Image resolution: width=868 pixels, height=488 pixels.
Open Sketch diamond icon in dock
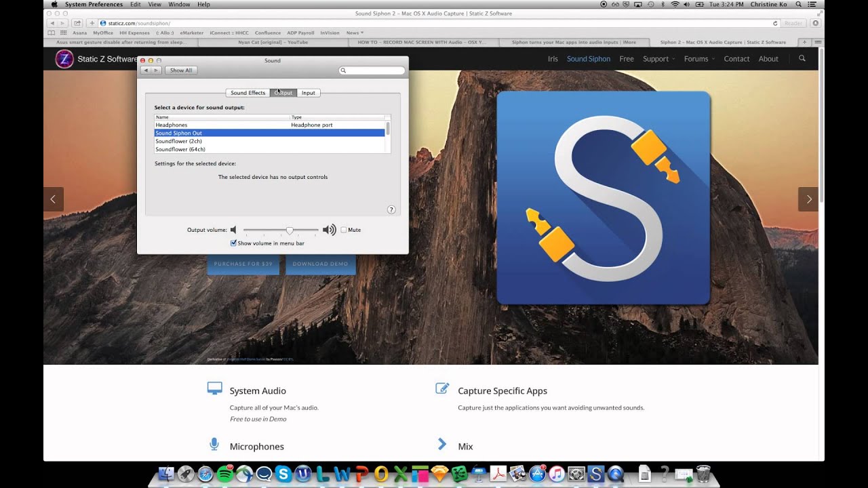[x=441, y=474]
